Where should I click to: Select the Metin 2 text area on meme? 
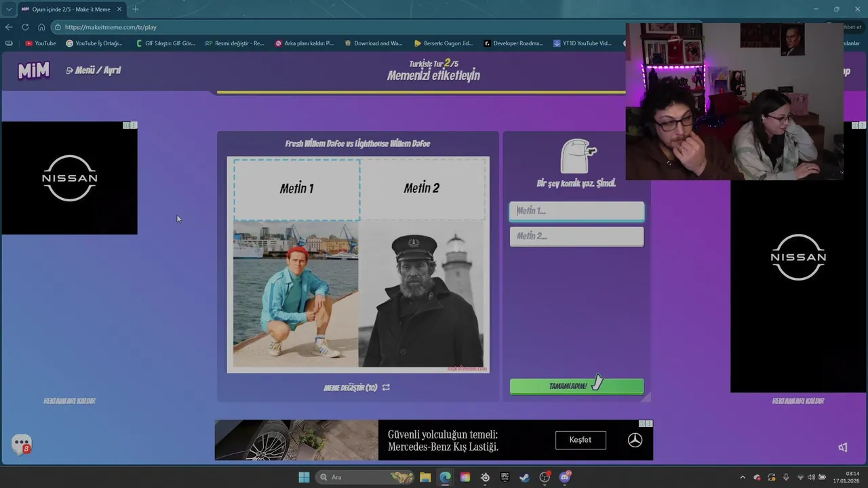click(422, 189)
